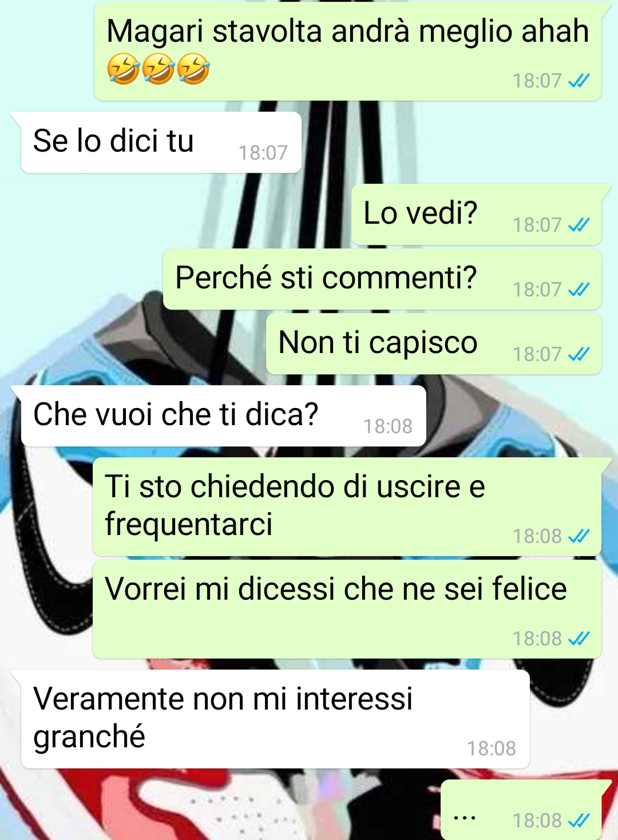Select the 'Lo vedi?' message bubble
The height and width of the screenshot is (840, 618).
coord(476,215)
